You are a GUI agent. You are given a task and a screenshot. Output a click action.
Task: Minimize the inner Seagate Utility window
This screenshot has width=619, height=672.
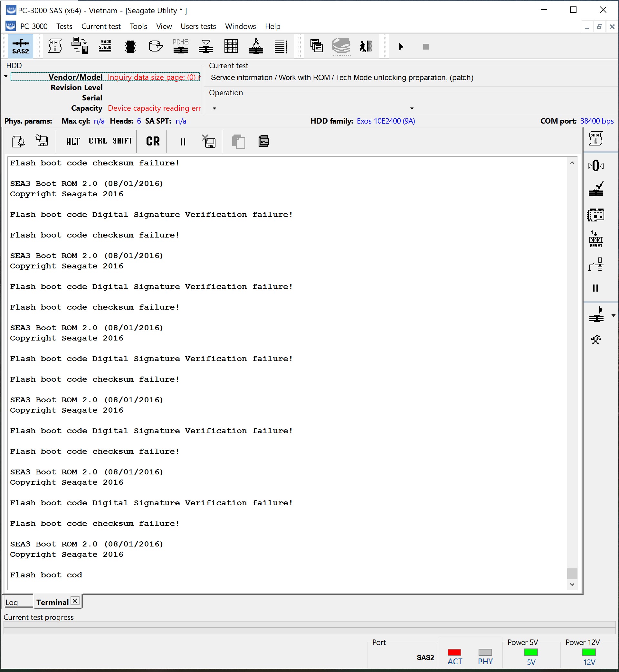586,26
